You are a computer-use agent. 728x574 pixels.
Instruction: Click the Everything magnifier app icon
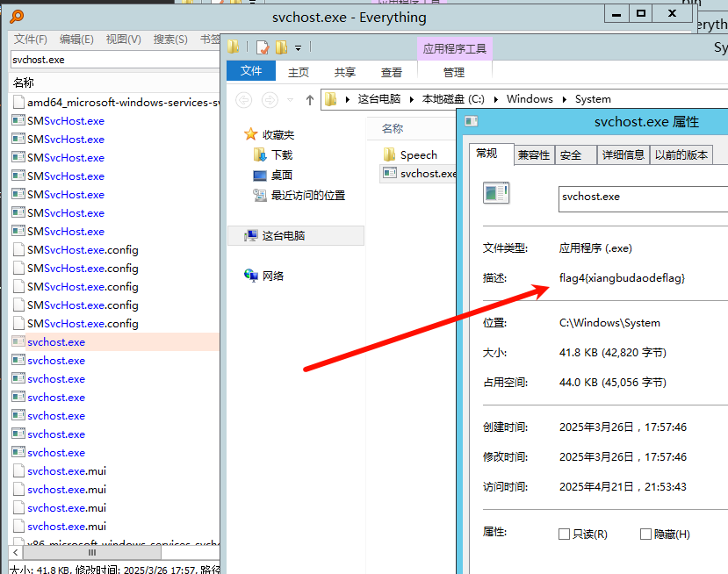(17, 17)
